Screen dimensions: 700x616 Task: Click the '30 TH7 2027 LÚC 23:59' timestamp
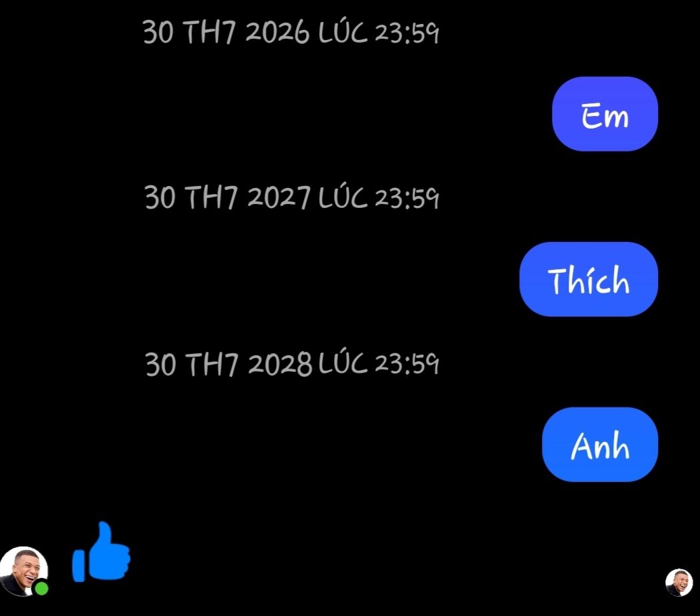(x=292, y=197)
